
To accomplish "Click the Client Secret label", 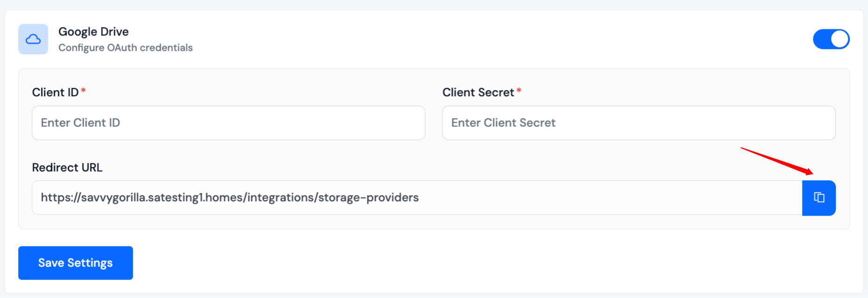I will (x=479, y=92).
